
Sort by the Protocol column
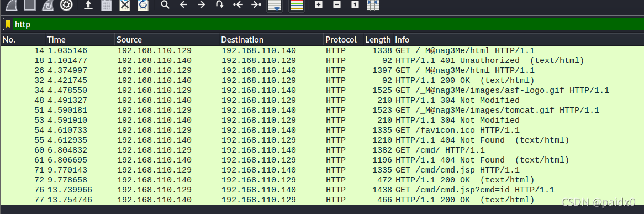[x=344, y=40]
